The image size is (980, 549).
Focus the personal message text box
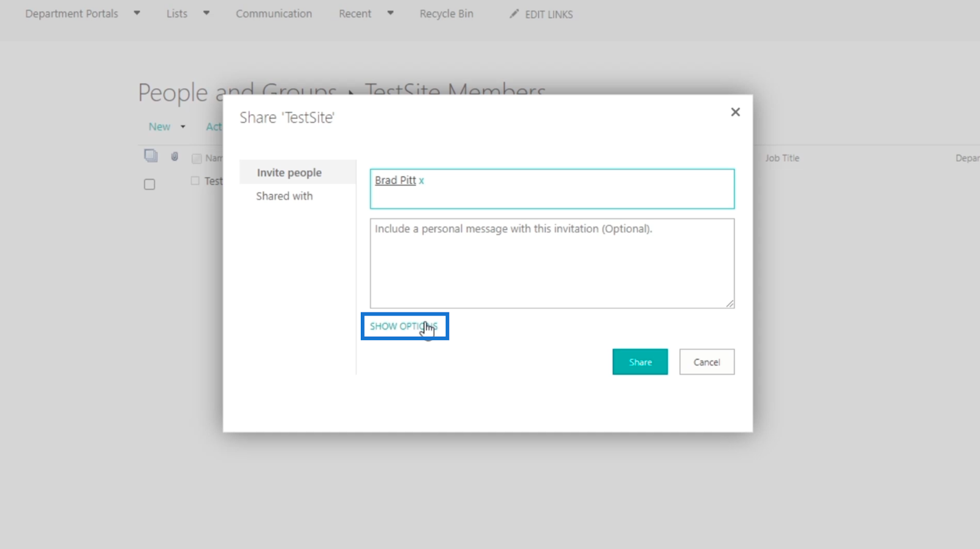coord(552,263)
